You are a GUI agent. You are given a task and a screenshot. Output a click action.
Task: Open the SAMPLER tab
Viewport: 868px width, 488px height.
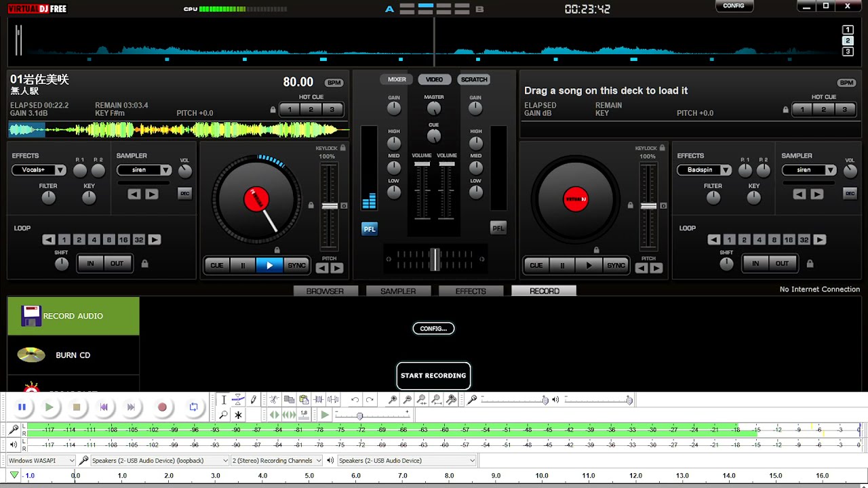pos(398,291)
